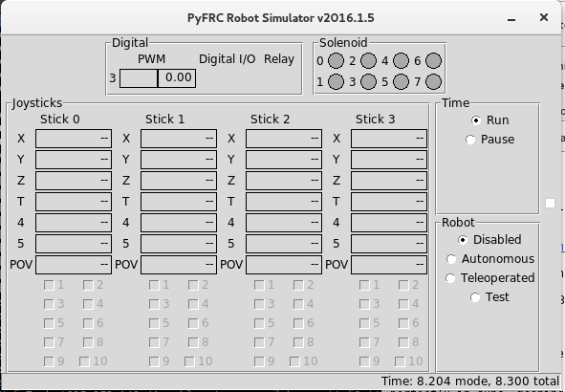Check button 10 under Stick 3
This screenshot has width=565, height=392.
pos(400,361)
